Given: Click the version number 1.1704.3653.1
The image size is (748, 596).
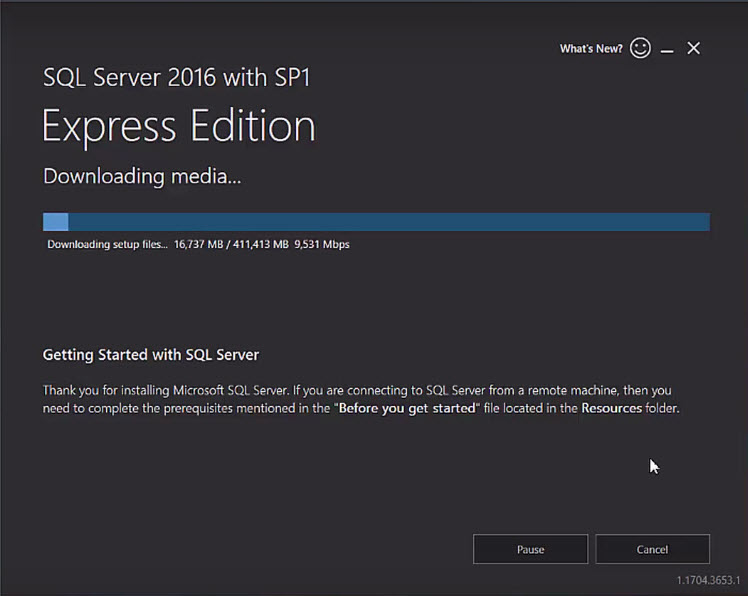Looking at the screenshot, I should point(708,580).
